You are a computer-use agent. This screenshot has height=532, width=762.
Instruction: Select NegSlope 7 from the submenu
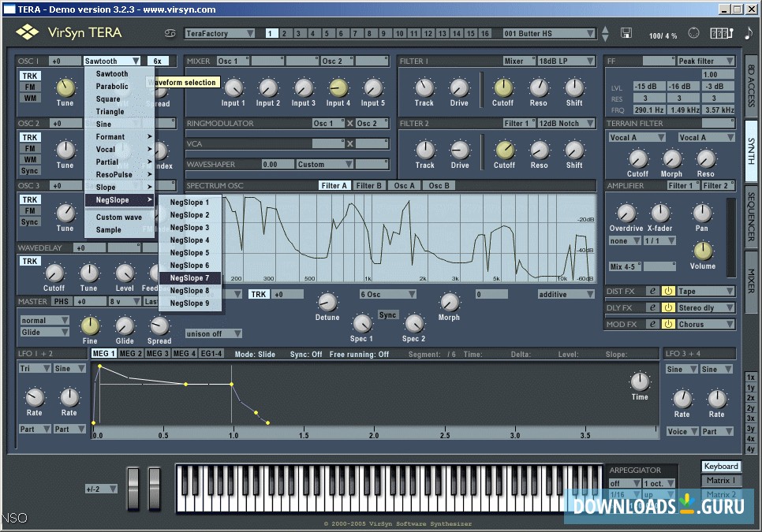coord(190,278)
